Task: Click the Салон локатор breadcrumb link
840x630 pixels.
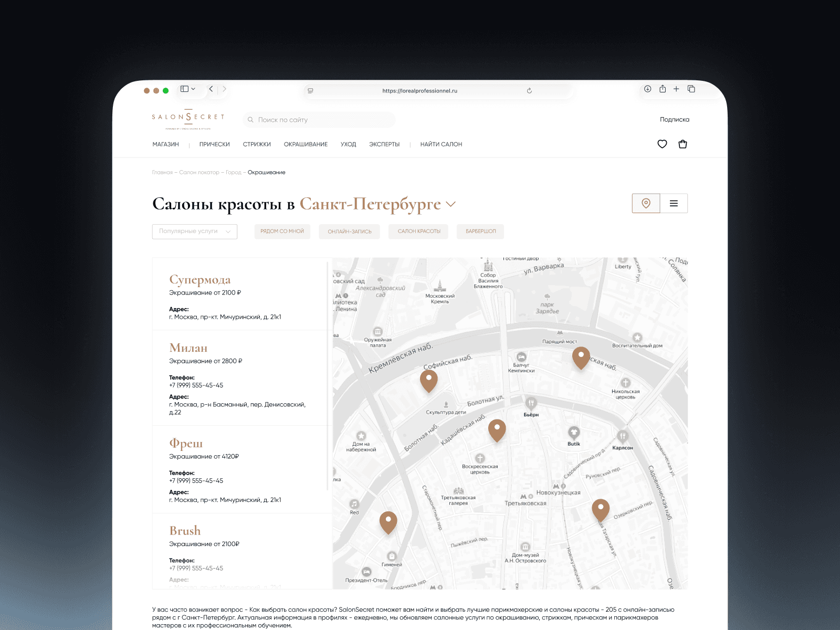Action: pos(199,172)
